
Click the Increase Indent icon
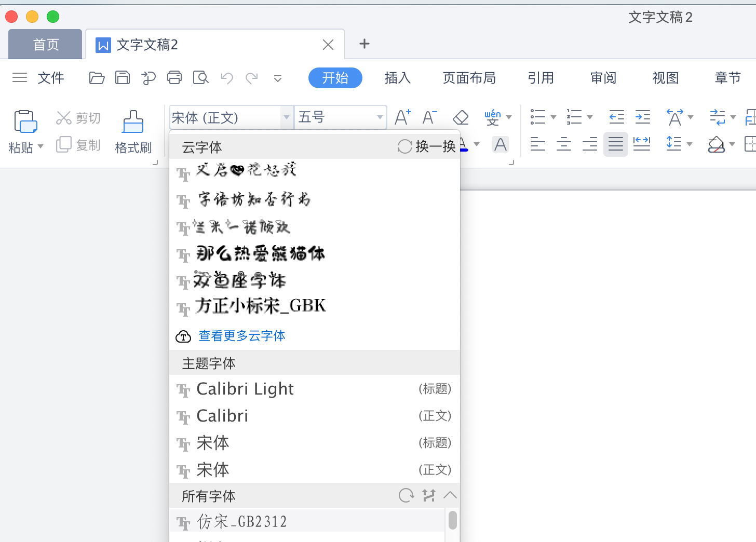click(642, 117)
